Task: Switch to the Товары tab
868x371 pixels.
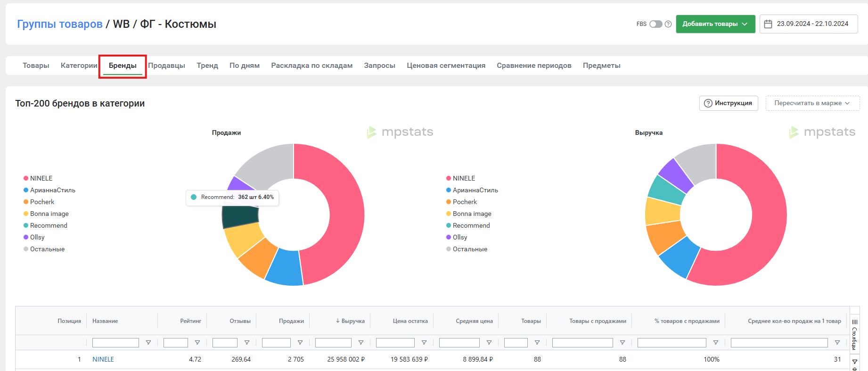Action: coord(36,66)
